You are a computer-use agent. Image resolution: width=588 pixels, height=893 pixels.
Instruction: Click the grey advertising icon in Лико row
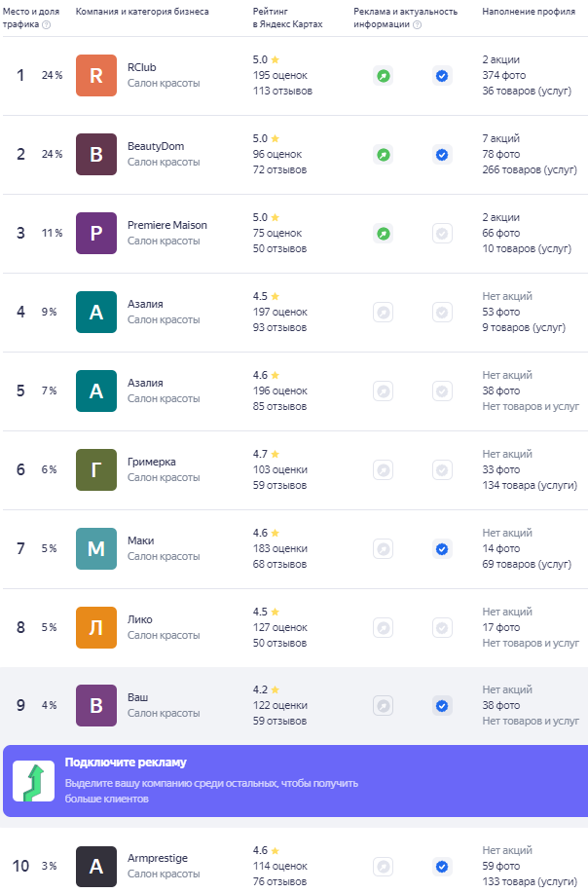(384, 627)
